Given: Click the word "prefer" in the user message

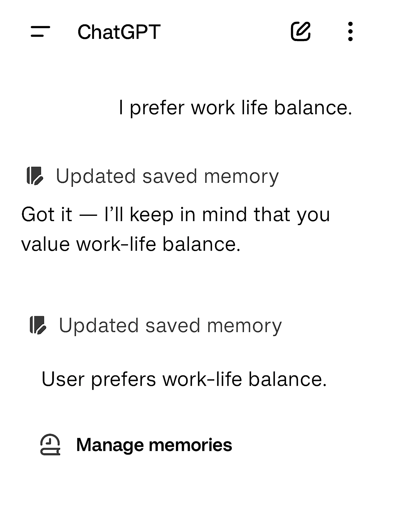Looking at the screenshot, I should pos(157,108).
